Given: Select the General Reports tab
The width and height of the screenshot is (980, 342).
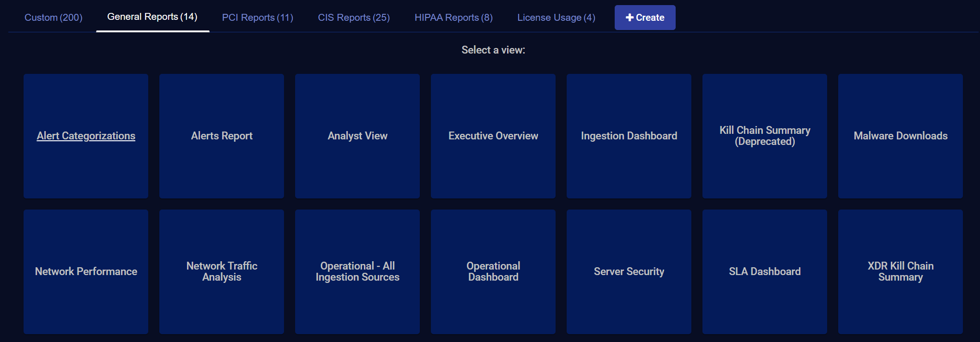Looking at the screenshot, I should (152, 17).
